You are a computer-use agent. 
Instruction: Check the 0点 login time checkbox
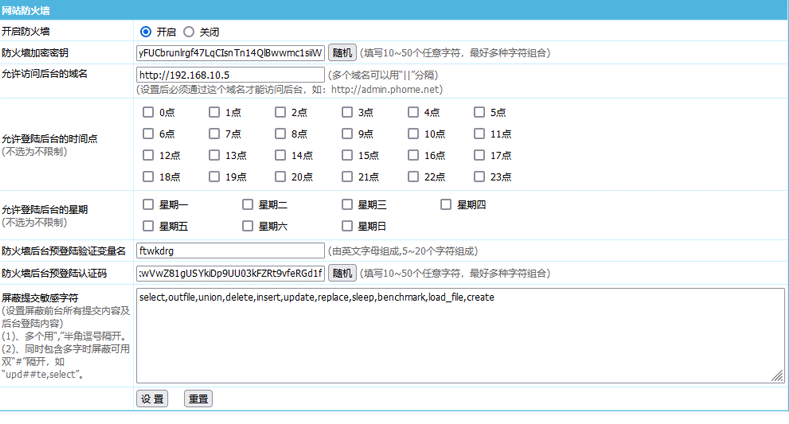point(149,113)
